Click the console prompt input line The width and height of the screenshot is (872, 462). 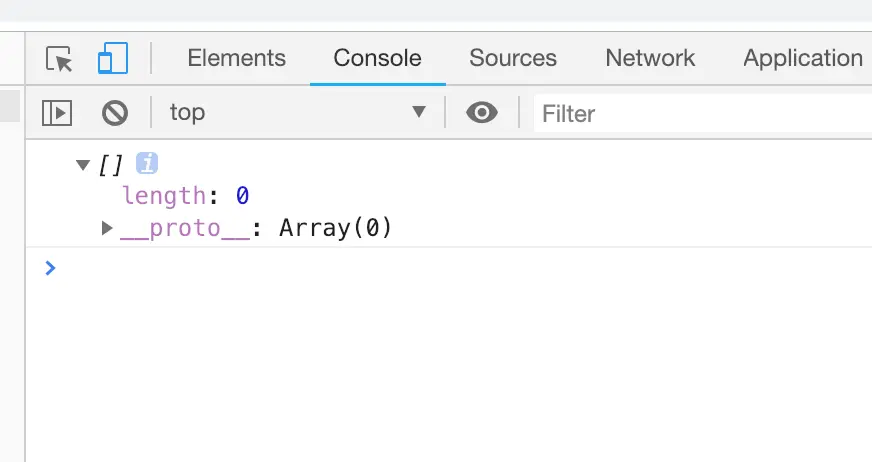450,268
